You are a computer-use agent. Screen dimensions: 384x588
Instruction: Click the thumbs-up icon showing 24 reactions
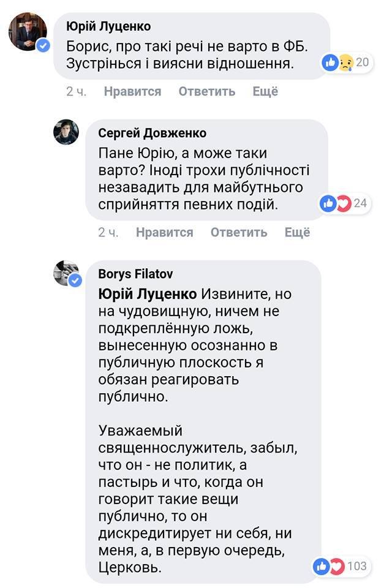point(328,203)
